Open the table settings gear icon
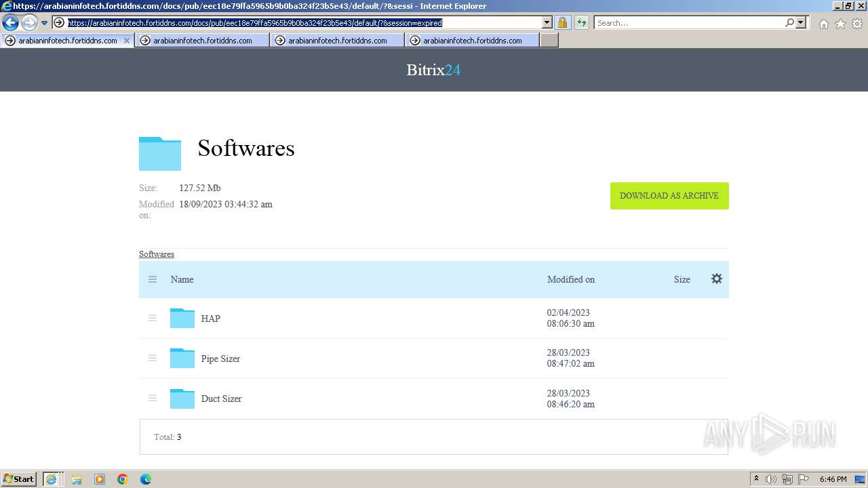This screenshot has height=488, width=868. [717, 279]
